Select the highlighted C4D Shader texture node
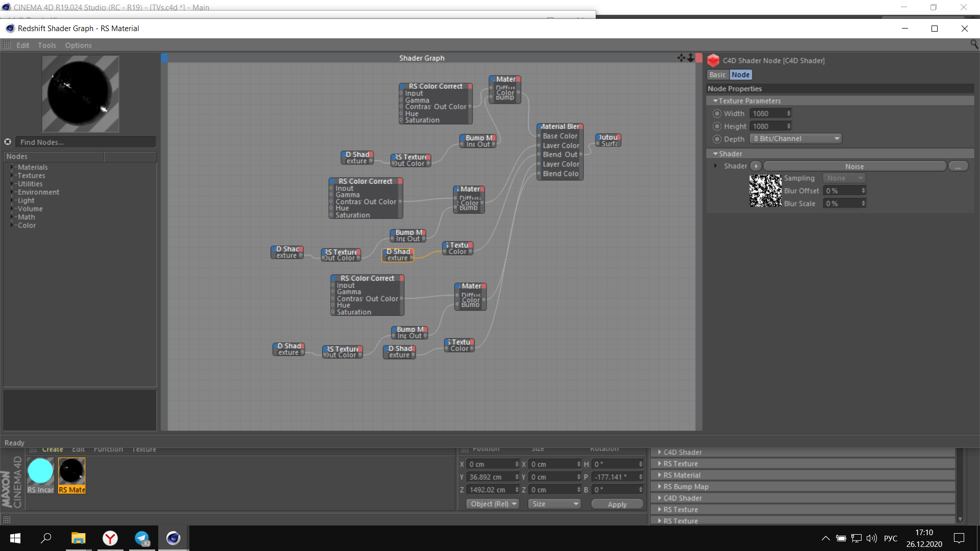Image resolution: width=980 pixels, height=551 pixels. tap(398, 255)
